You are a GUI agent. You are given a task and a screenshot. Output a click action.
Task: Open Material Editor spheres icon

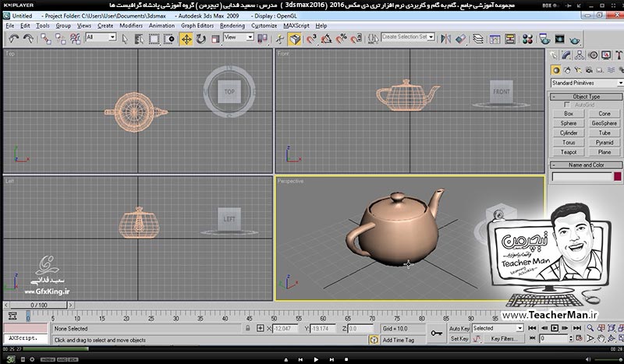click(528, 39)
